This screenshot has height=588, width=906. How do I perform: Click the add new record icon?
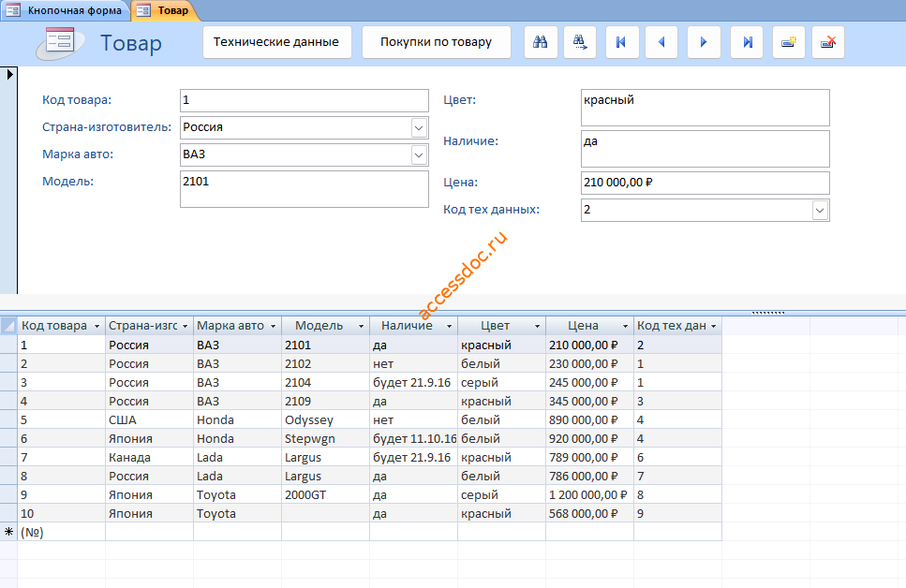tap(789, 42)
